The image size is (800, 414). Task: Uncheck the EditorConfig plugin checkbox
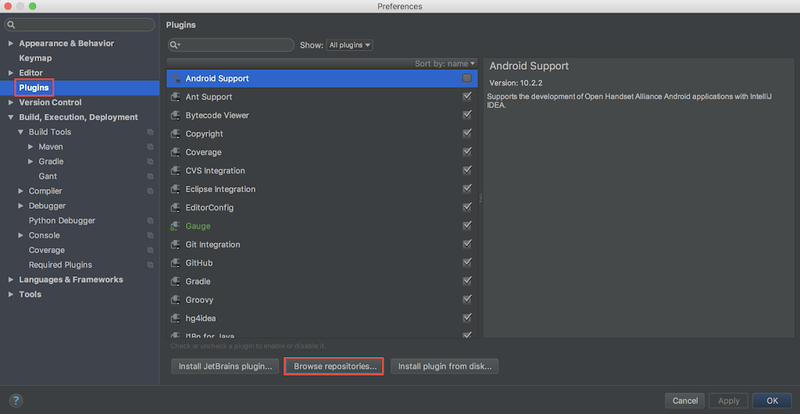point(467,208)
